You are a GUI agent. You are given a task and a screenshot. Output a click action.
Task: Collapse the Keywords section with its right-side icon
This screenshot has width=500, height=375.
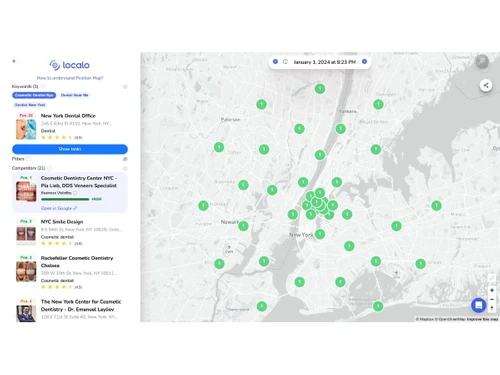pyautogui.click(x=125, y=87)
